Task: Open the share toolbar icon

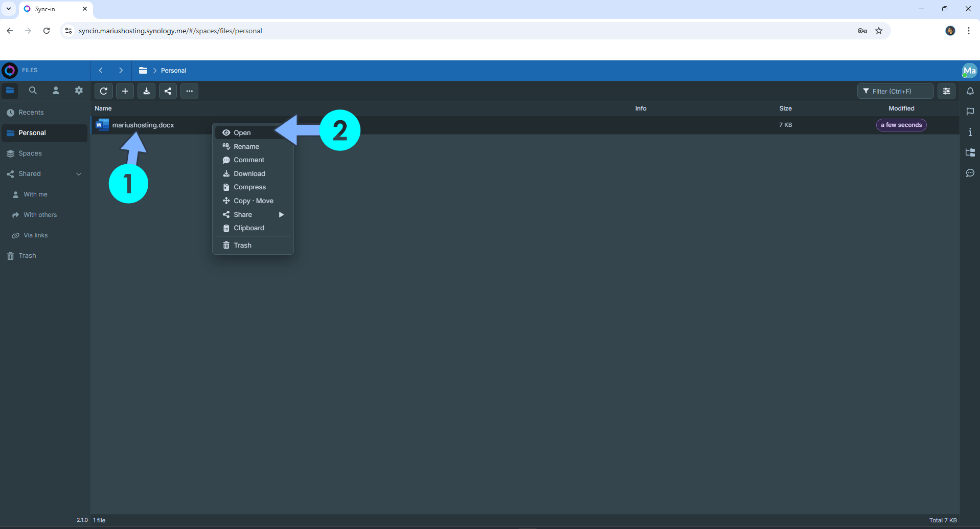Action: (x=168, y=91)
